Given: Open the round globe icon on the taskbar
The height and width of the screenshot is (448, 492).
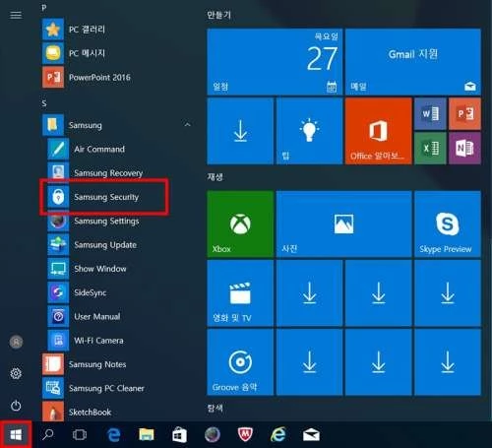Looking at the screenshot, I should tap(213, 434).
